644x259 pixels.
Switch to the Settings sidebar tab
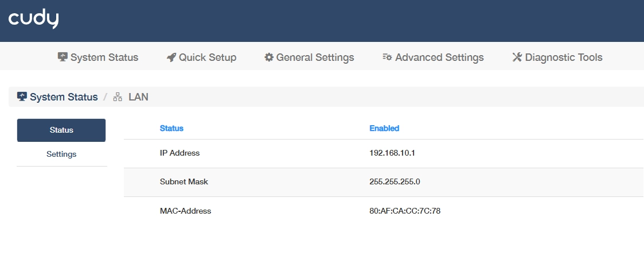pyautogui.click(x=61, y=154)
